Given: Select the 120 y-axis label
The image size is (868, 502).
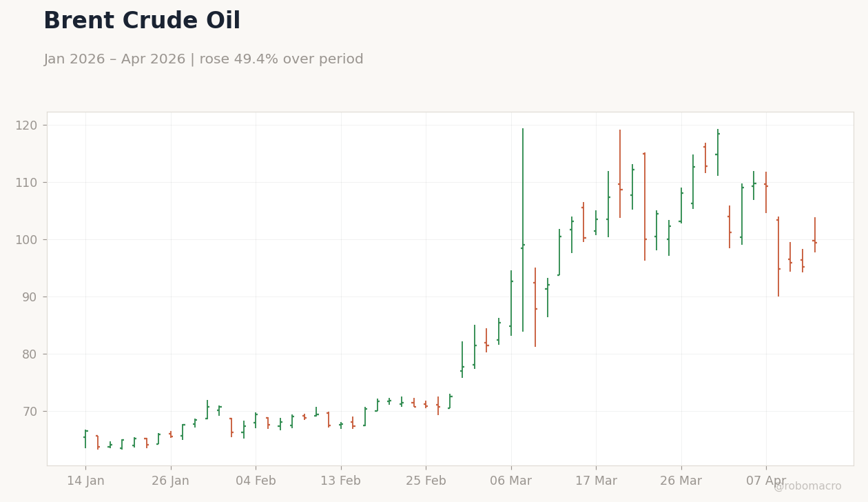Looking at the screenshot, I should [27, 125].
